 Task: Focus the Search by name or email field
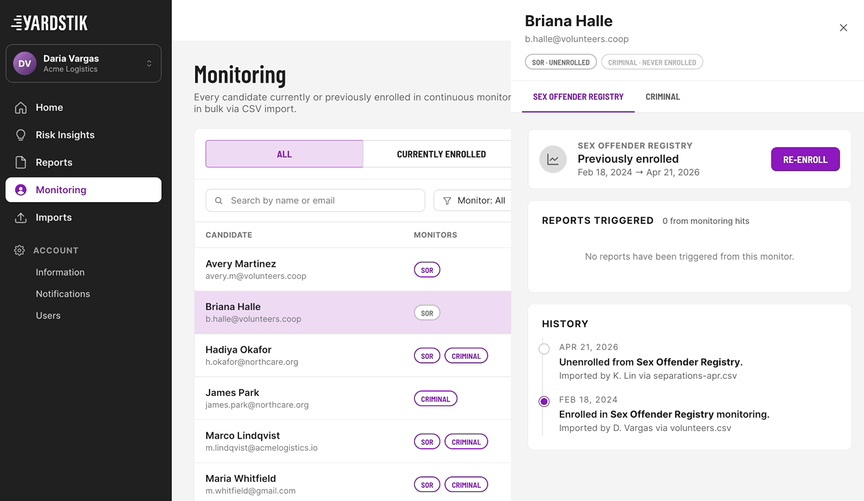point(315,201)
